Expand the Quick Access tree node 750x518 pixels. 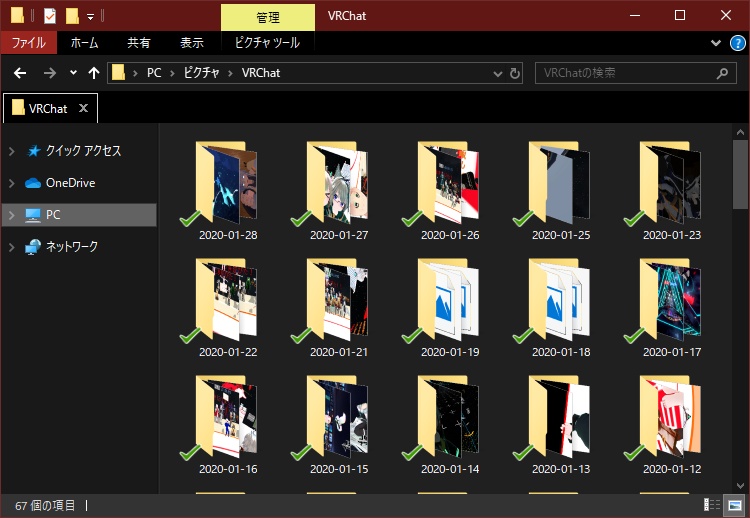tap(11, 151)
